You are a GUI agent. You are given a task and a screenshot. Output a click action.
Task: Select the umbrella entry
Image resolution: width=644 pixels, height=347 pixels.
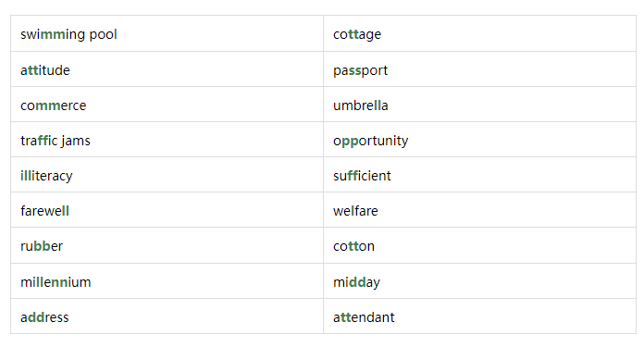click(479, 105)
